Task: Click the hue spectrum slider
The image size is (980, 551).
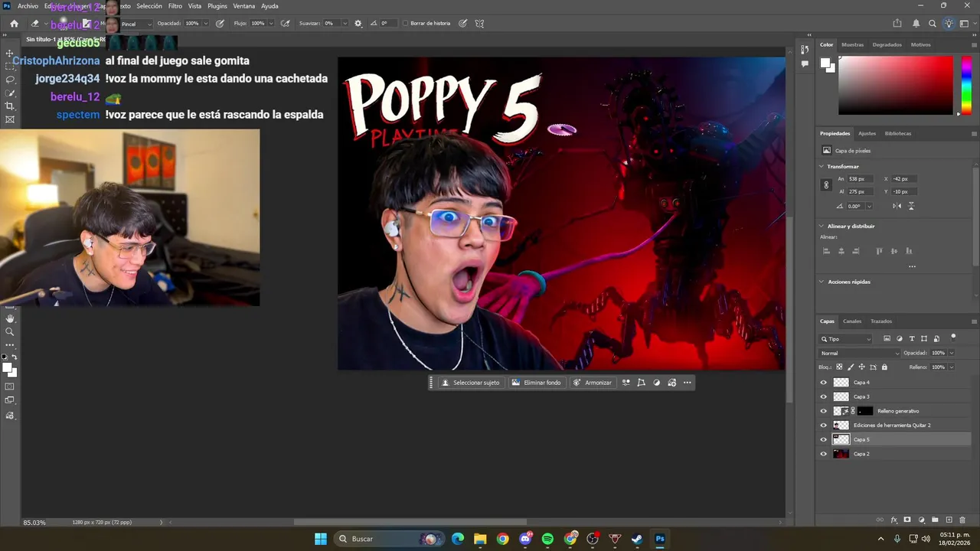Action: [x=966, y=85]
